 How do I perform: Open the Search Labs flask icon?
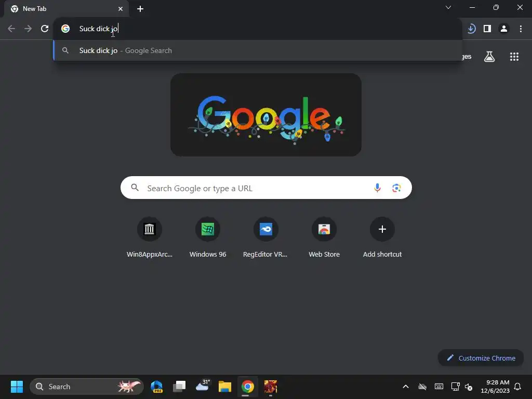tap(489, 57)
